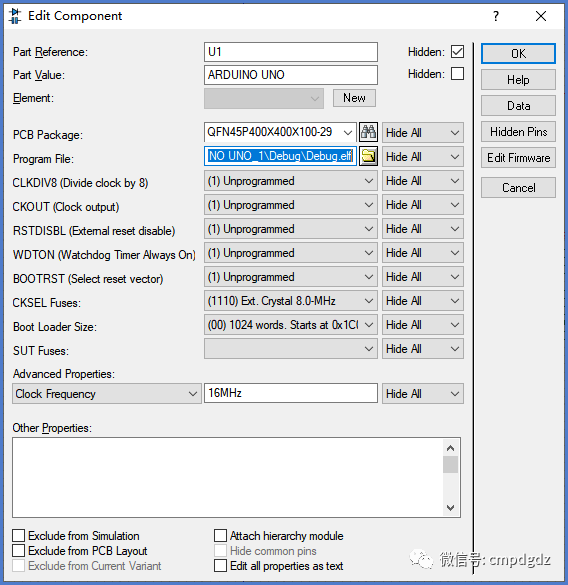Open the BOOTRST Select reset vector dropdown

click(291, 277)
